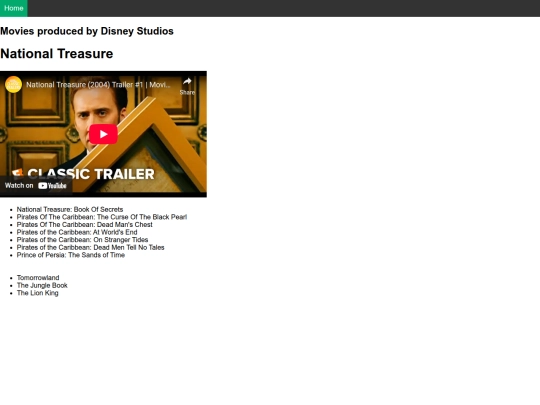The image size is (540, 405).
Task: Click 'Movies produced by Disney Studios' heading
Action: coord(87,31)
